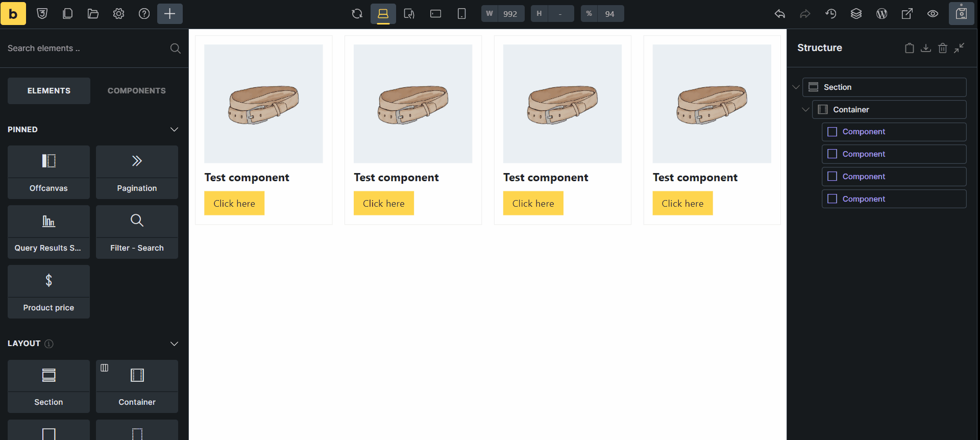
Task: Select the laptop desktop breakpoint icon
Action: tap(383, 14)
